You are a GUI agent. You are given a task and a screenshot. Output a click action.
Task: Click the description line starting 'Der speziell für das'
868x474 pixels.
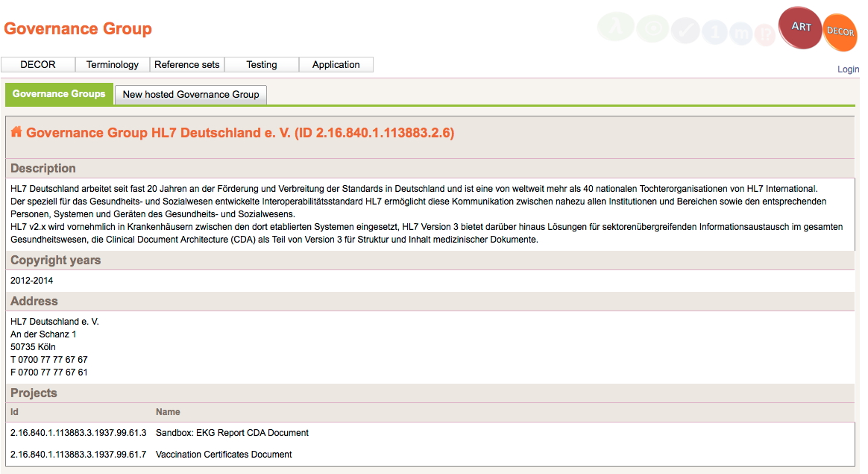coord(418,202)
